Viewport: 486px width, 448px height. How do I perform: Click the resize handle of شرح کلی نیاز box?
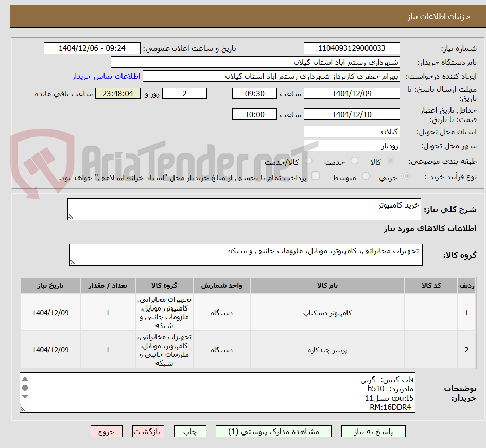[x=71, y=217]
